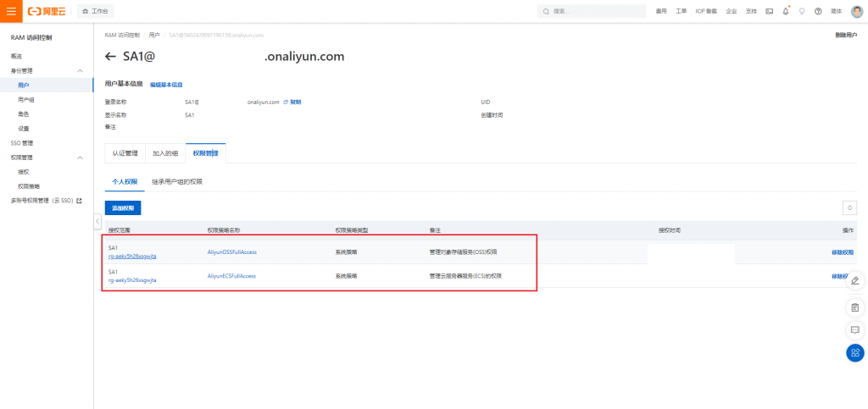Open resource group link in AliyunECSFullAccess row
868x409 pixels.
[x=132, y=280]
